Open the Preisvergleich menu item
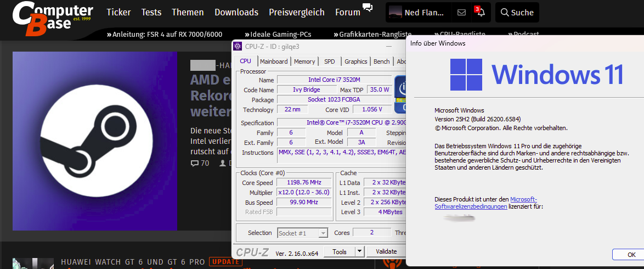The image size is (644, 269). coord(297,12)
